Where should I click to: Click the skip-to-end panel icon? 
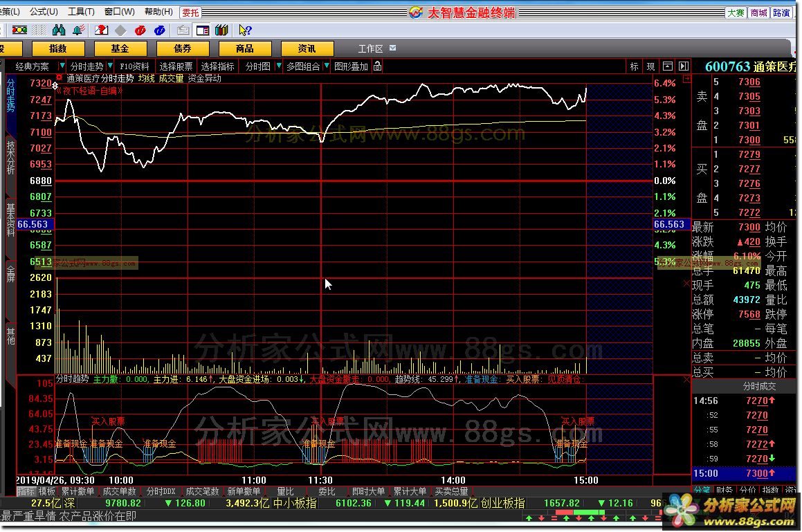click(684, 66)
